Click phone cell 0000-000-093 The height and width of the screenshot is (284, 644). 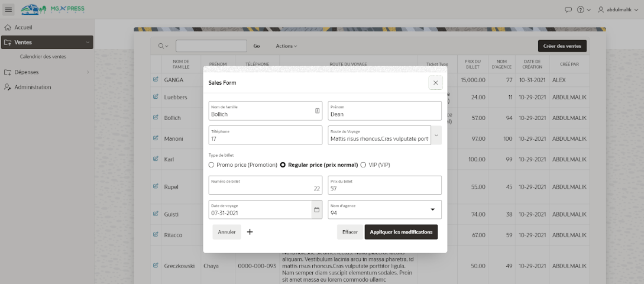(257, 266)
